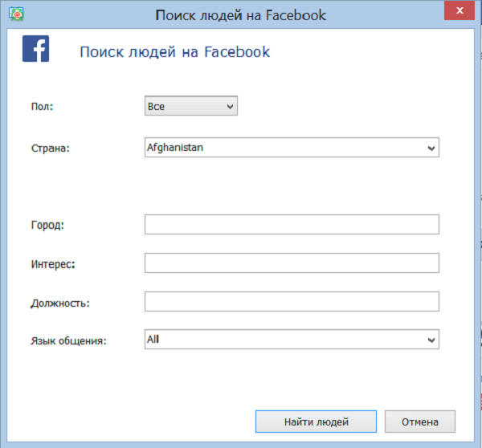
Task: Open the Язык общения language dropdown
Action: (292, 340)
